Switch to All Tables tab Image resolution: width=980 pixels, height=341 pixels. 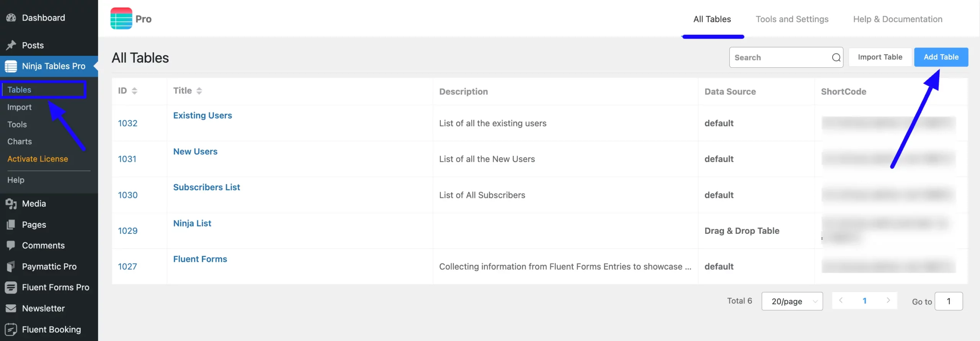tap(712, 19)
